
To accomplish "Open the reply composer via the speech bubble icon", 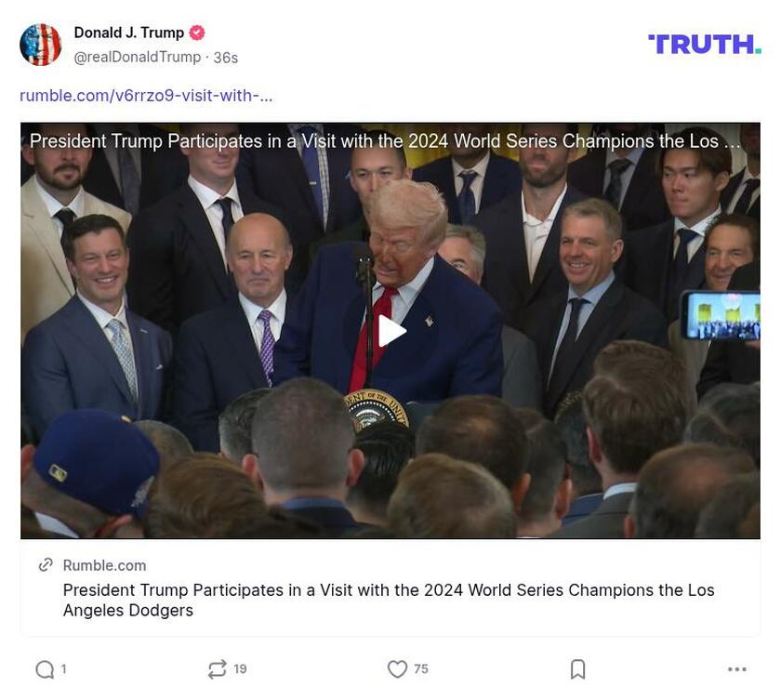I will [44, 668].
